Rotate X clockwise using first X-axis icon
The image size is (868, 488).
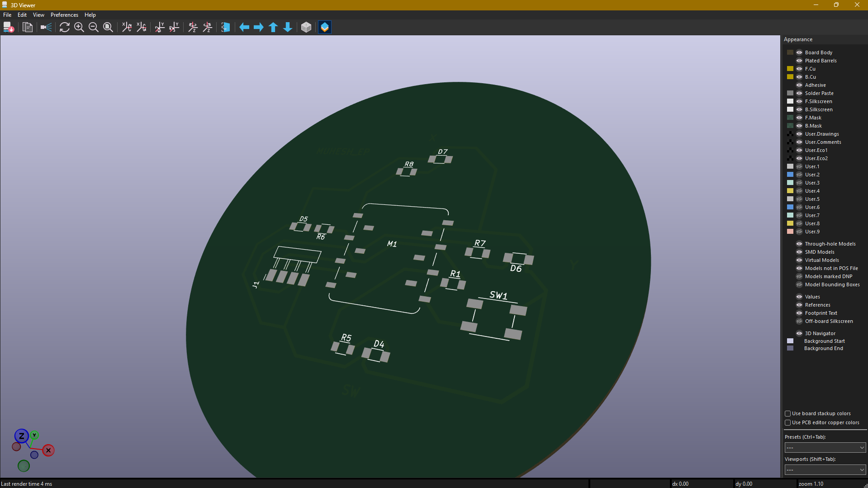[x=127, y=28]
